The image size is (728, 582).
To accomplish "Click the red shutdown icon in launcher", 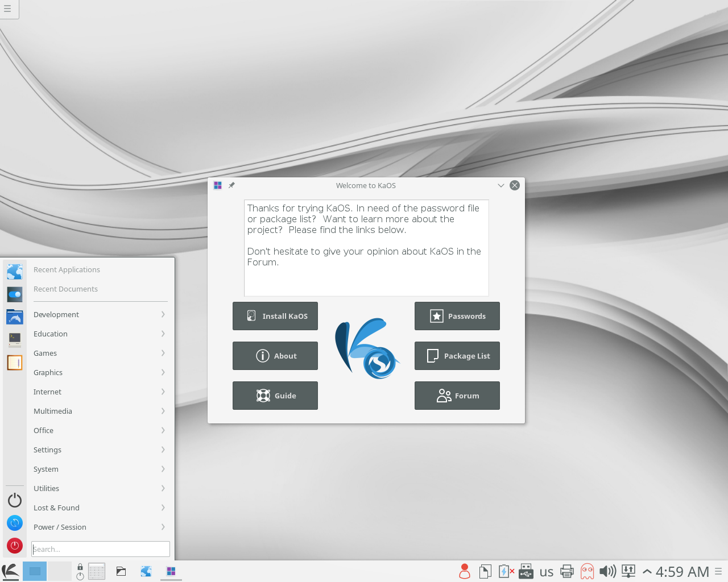I will pyautogui.click(x=15, y=546).
